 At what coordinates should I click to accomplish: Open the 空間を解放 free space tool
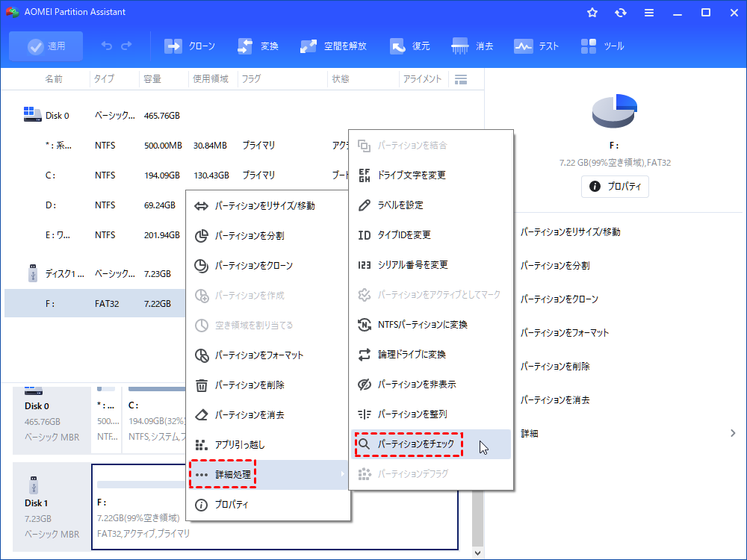click(333, 46)
